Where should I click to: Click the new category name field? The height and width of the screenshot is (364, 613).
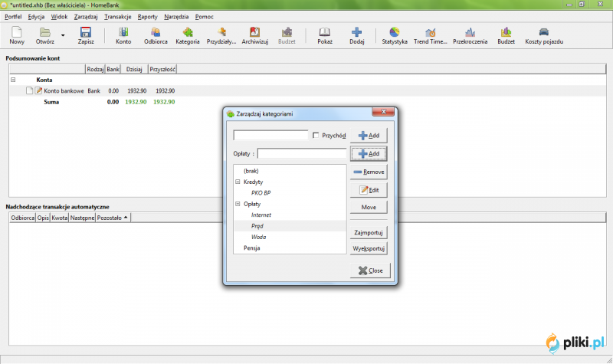pos(270,136)
